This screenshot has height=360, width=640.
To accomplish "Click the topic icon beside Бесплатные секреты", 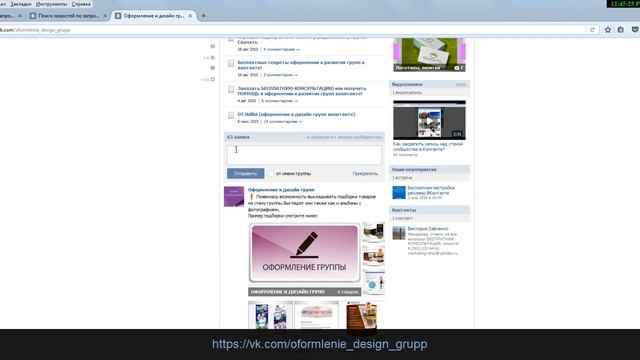I will [231, 63].
